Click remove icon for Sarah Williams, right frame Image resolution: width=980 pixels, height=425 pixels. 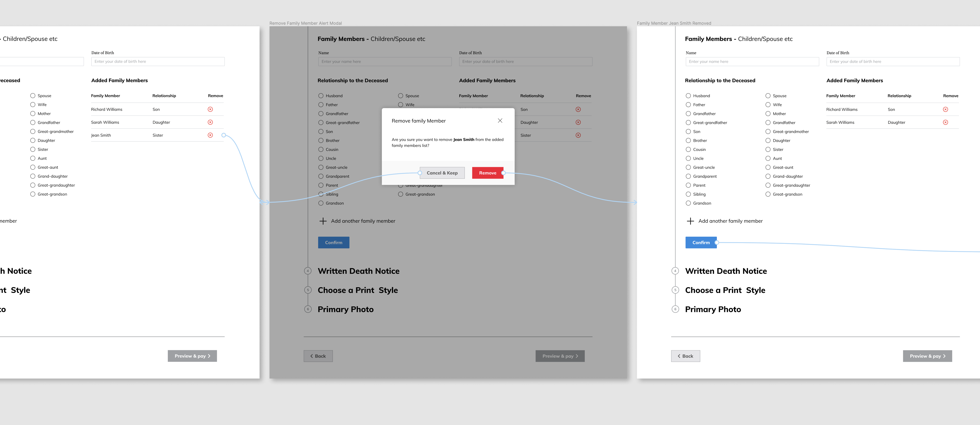coord(945,122)
